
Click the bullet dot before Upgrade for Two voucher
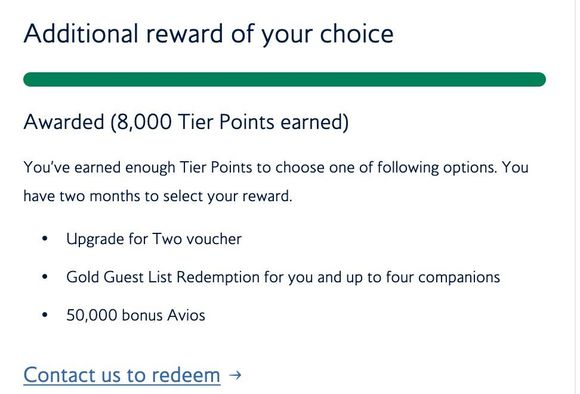tap(45, 239)
